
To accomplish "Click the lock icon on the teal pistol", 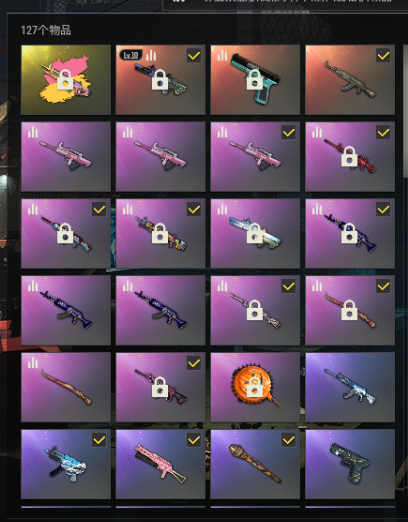I will 255,80.
